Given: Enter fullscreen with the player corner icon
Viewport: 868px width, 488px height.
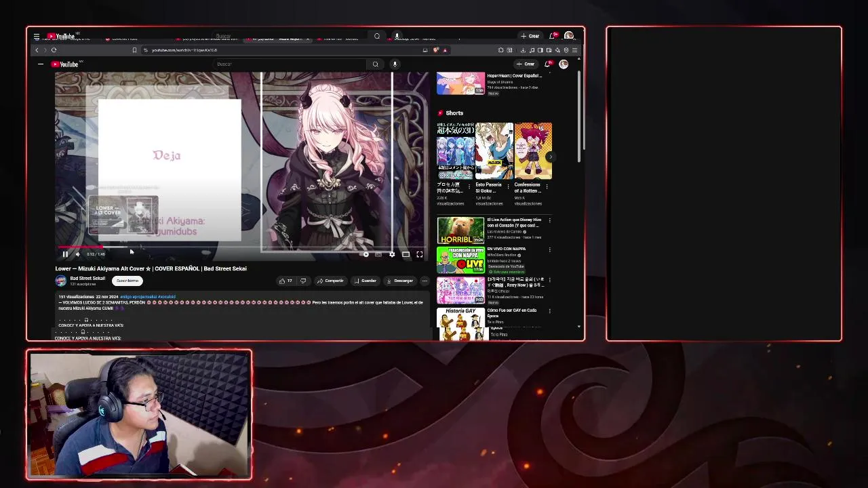Looking at the screenshot, I should point(419,254).
